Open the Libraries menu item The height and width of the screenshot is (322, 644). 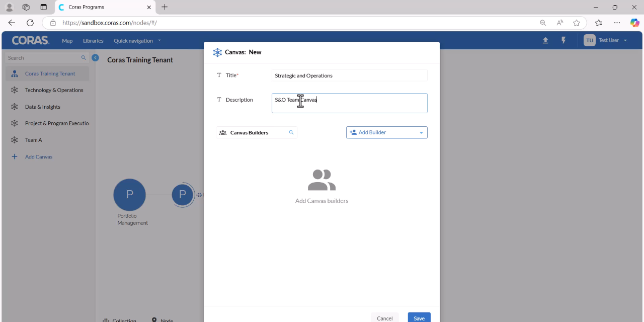click(93, 41)
